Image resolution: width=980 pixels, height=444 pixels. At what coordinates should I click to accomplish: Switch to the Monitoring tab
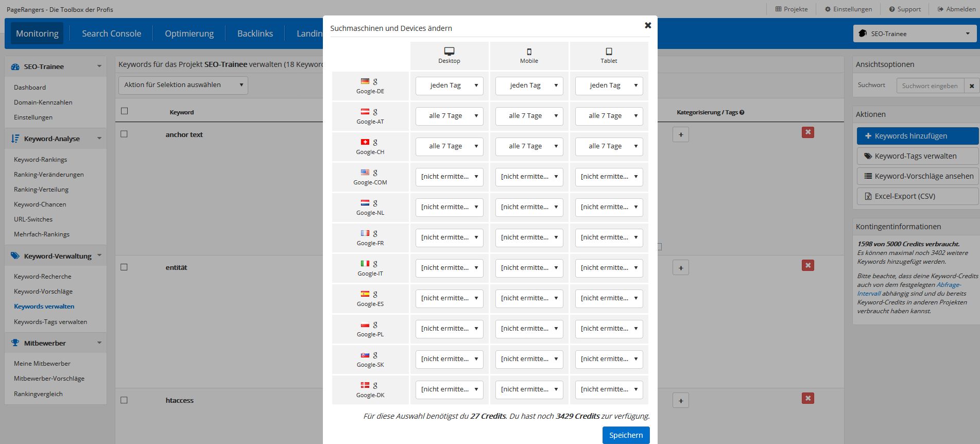(37, 33)
